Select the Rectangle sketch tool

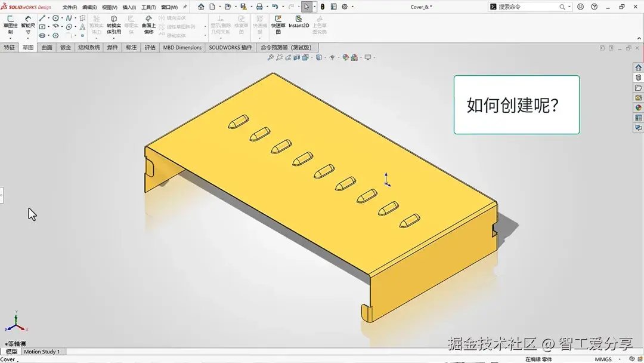42,27
